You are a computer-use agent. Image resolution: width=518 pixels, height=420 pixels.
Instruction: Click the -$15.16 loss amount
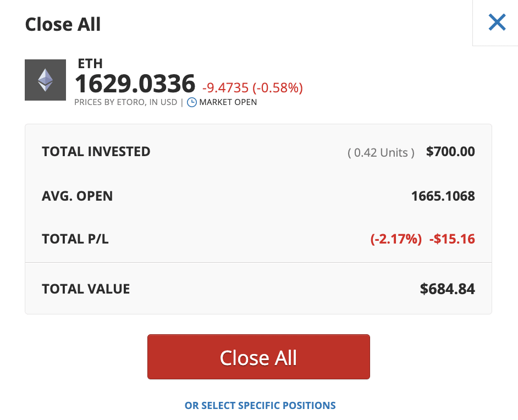(452, 239)
